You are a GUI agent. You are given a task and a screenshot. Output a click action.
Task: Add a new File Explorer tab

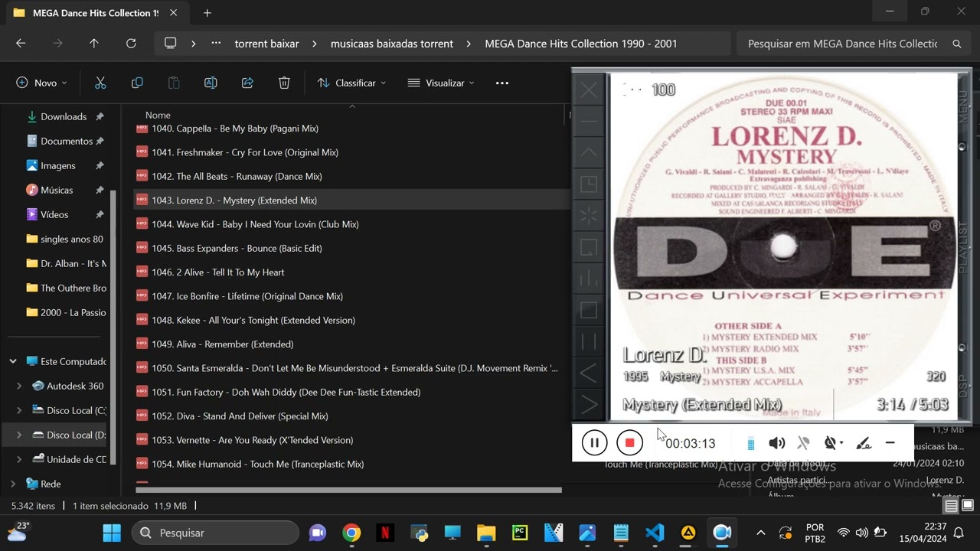point(207,13)
